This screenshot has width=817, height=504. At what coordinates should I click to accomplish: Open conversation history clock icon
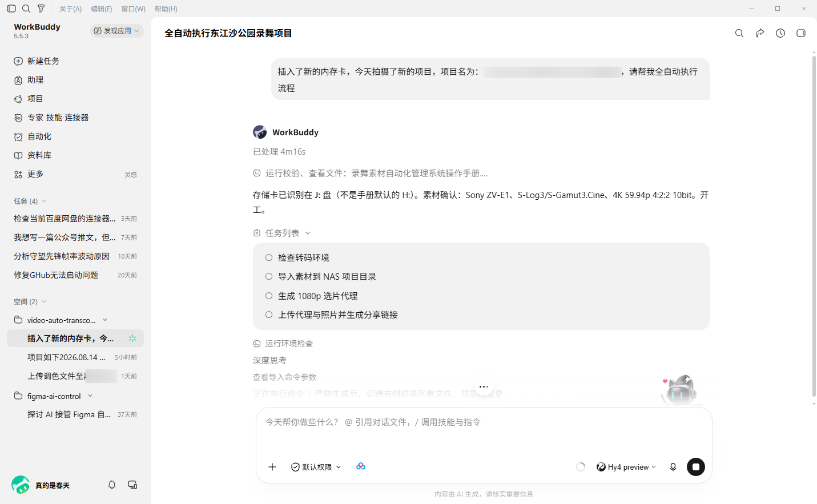pos(780,33)
